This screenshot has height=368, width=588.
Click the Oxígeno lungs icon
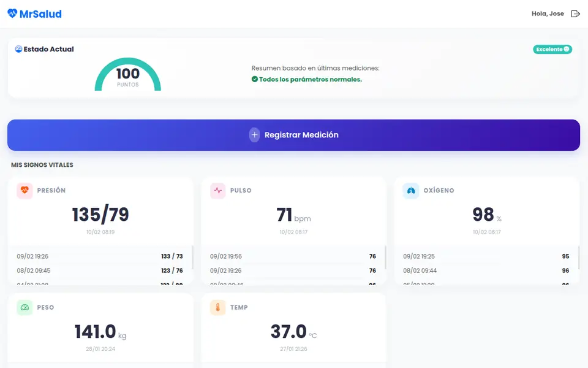[411, 190]
